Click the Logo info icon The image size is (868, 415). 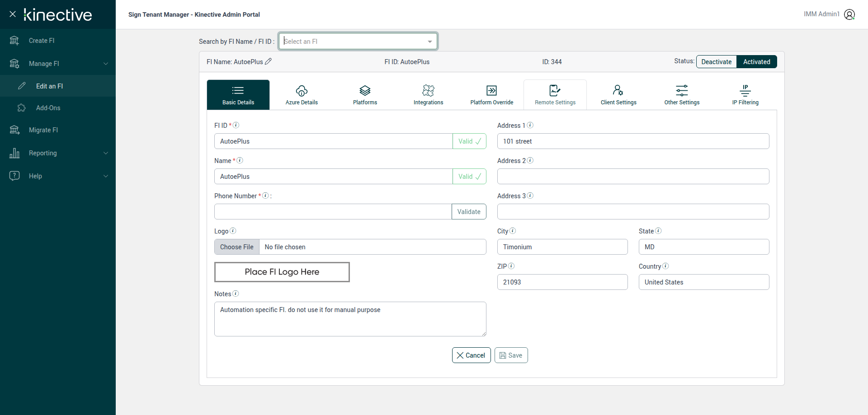[x=233, y=231]
